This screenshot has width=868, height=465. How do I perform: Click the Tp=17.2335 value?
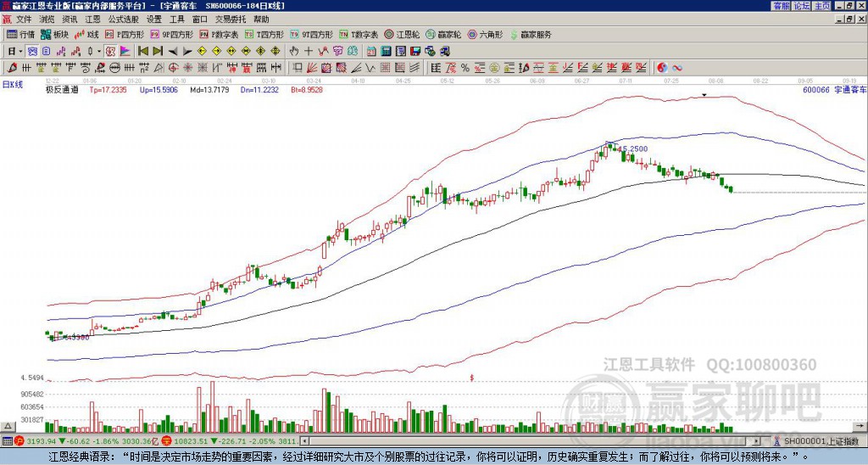tap(108, 89)
